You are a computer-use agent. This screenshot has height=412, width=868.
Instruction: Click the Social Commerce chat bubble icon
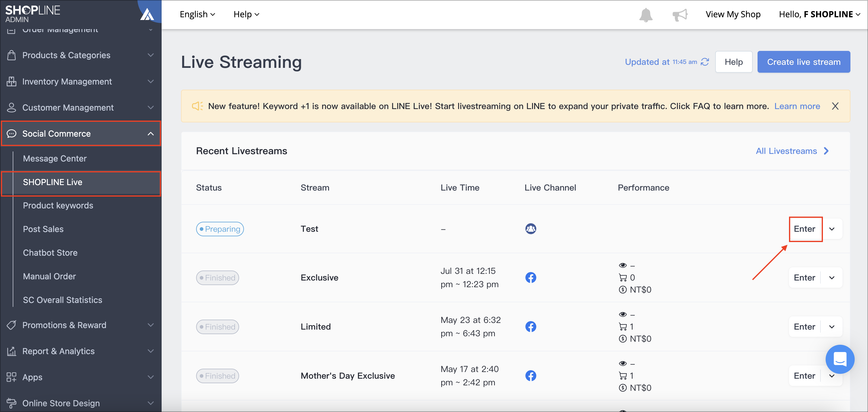tap(12, 134)
